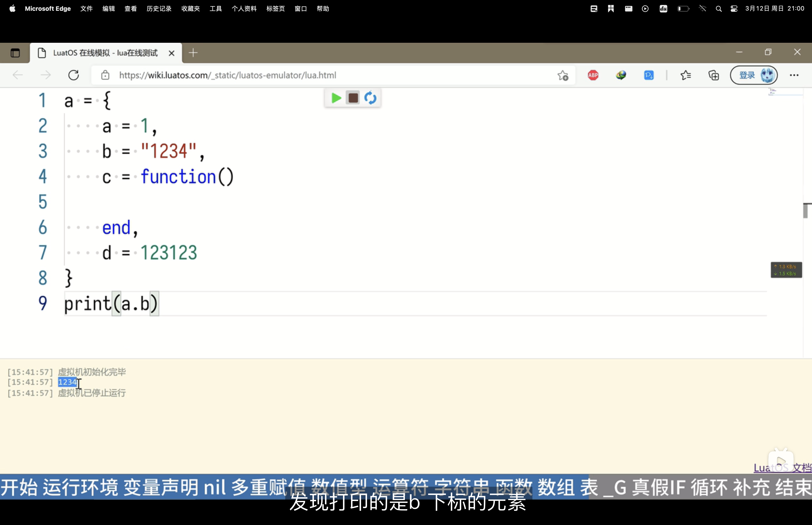Click the "1234" string on line 3

[x=169, y=151]
